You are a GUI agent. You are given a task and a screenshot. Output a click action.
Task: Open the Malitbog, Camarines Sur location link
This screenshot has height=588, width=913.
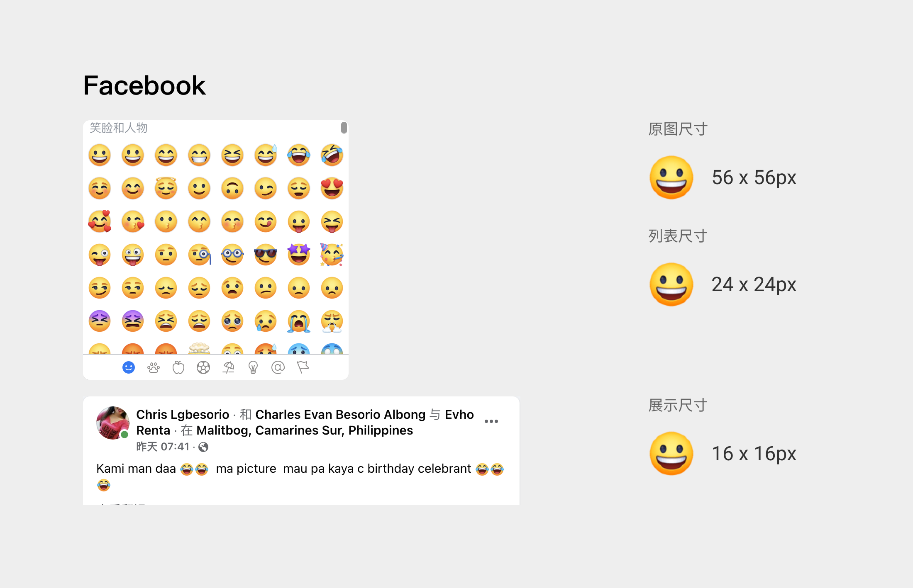(305, 430)
